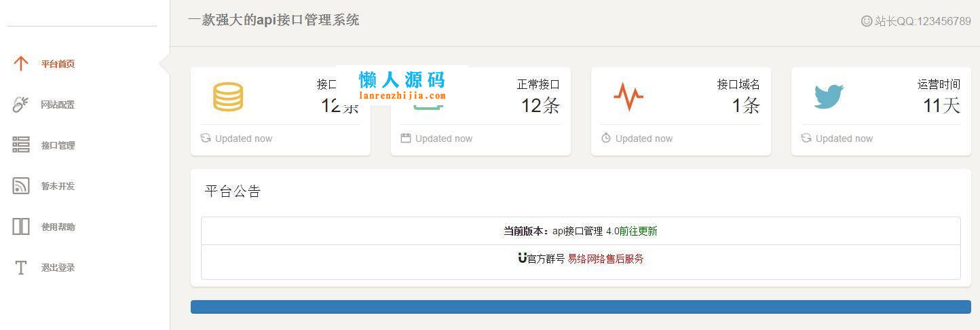This screenshot has height=330, width=980.
Task: Click the red heartbeat pulse icon
Action: (x=628, y=97)
